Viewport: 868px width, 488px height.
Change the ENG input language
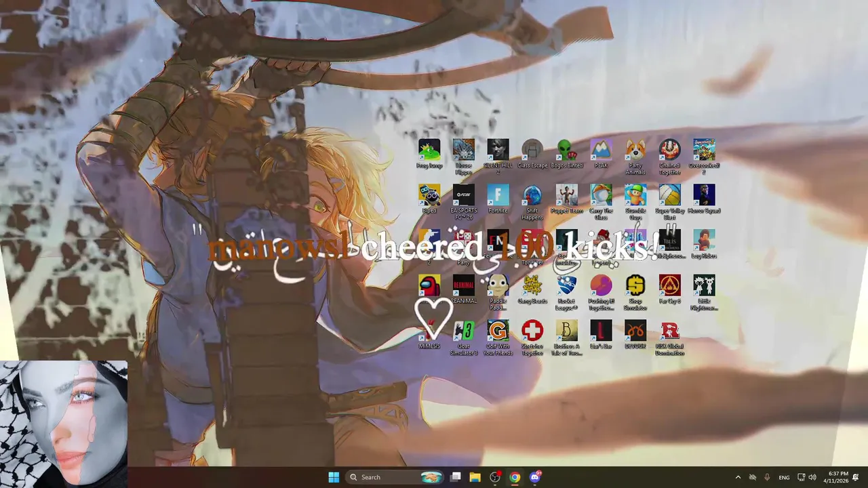[x=784, y=477]
